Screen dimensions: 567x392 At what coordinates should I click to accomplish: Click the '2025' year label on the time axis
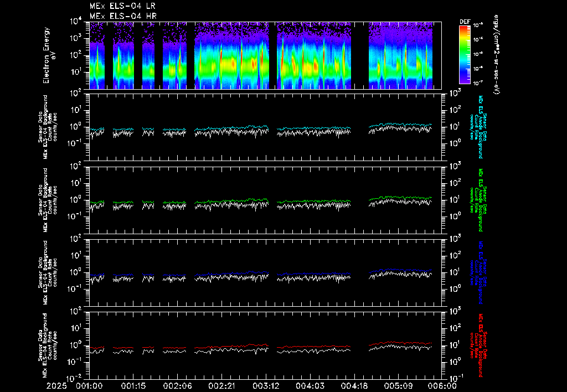57,386
